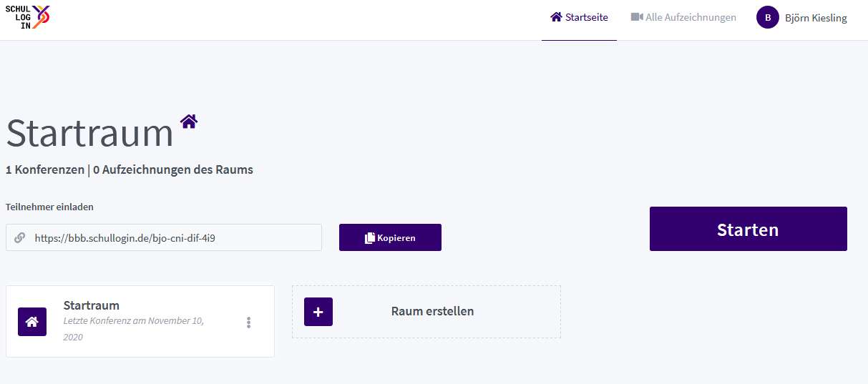Click the video camera icon for recordings
This screenshot has height=384, width=868.
pyautogui.click(x=637, y=17)
